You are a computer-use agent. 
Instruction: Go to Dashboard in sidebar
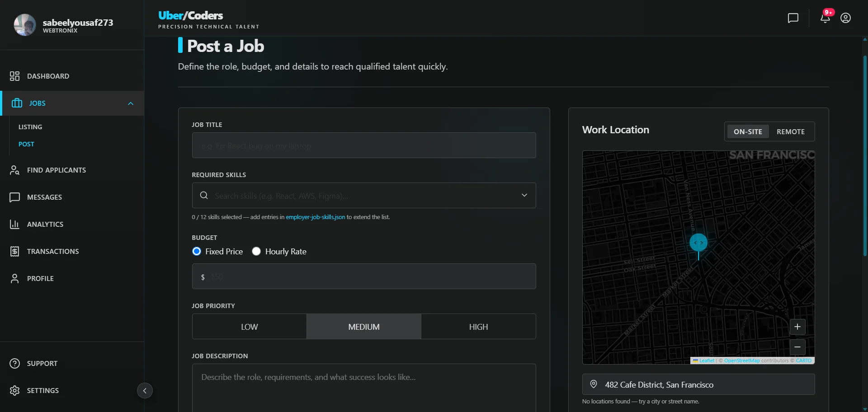[x=48, y=76]
